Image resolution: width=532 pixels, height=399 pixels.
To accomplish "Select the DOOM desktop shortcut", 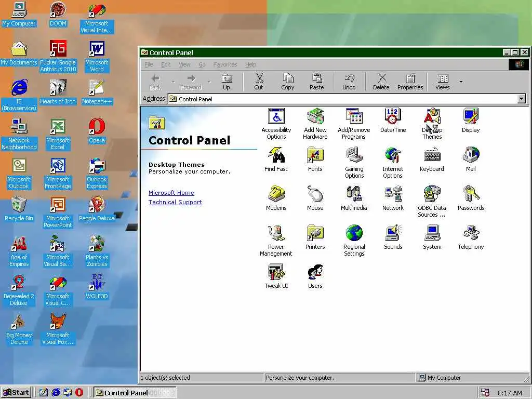I will (58, 14).
